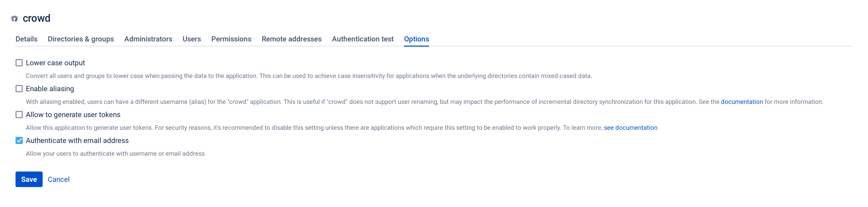Viewport: 868px width, 207px height.
Task: View the Remote addresses tab
Action: point(291,39)
